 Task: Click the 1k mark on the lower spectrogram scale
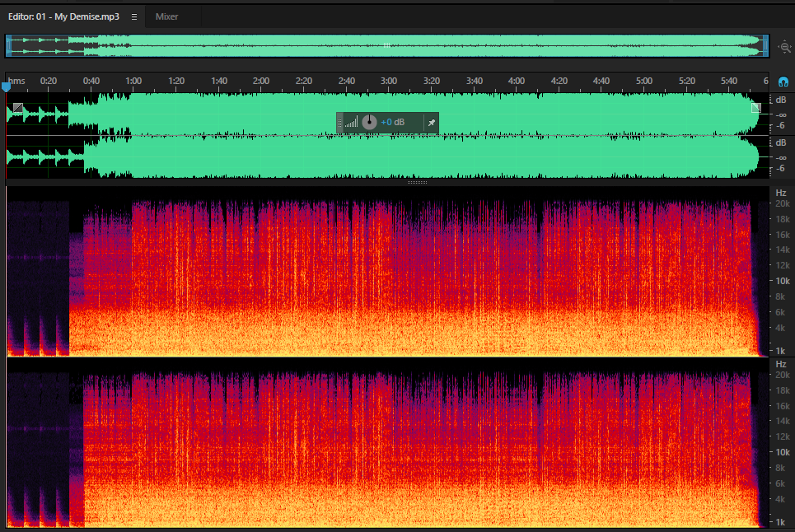780,521
